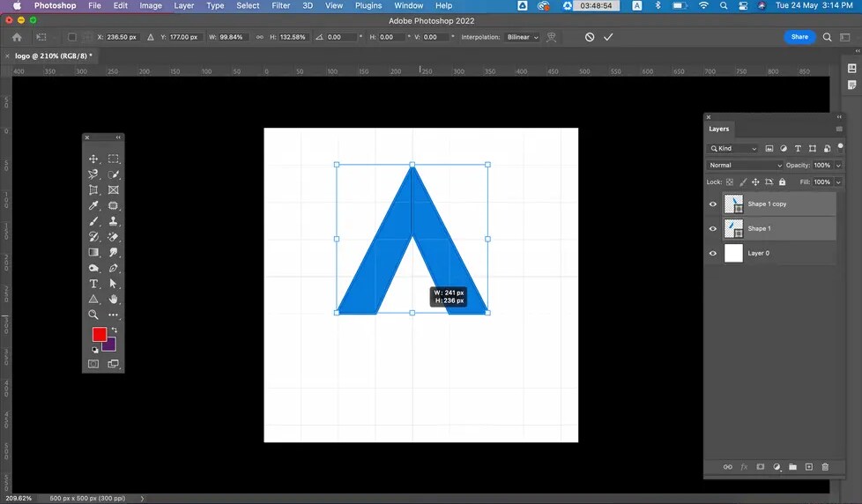Create a new layer plus button
Screen dimensions: 862x504
coord(808,467)
